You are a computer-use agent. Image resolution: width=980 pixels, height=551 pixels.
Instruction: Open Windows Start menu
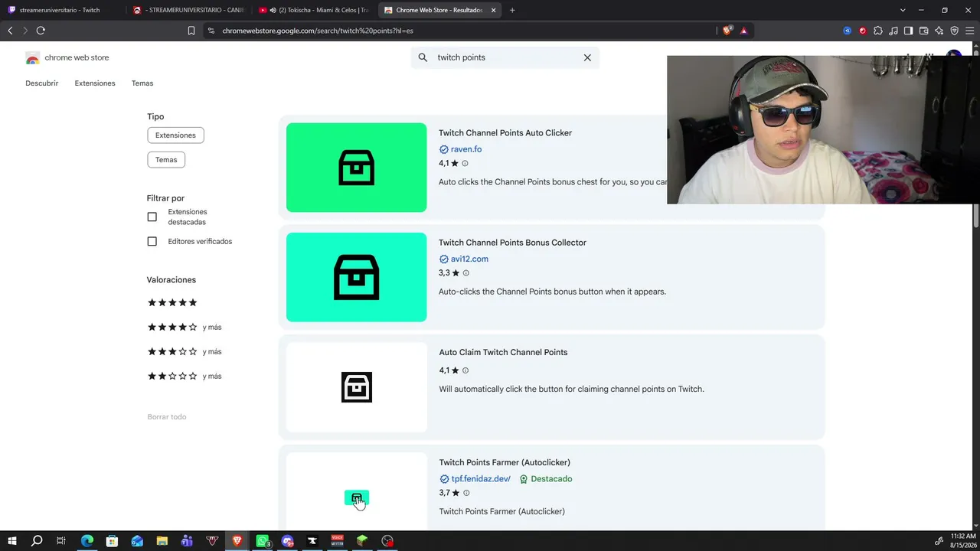[x=12, y=541]
